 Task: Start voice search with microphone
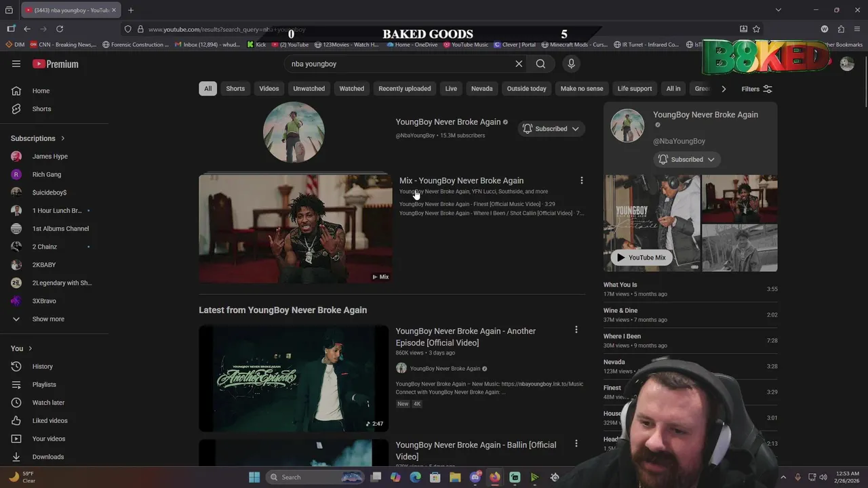point(571,64)
